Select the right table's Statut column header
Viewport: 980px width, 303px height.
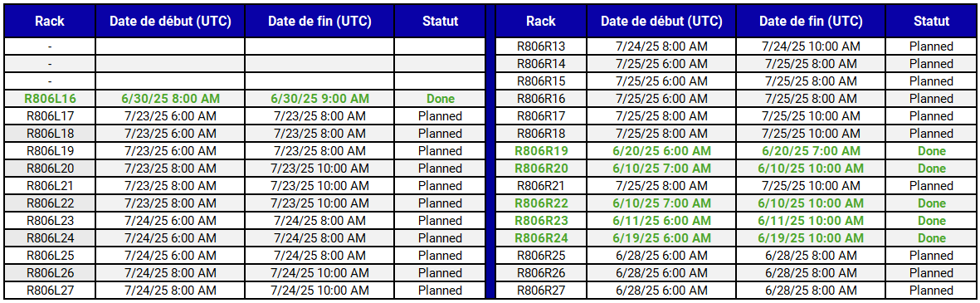pos(931,21)
